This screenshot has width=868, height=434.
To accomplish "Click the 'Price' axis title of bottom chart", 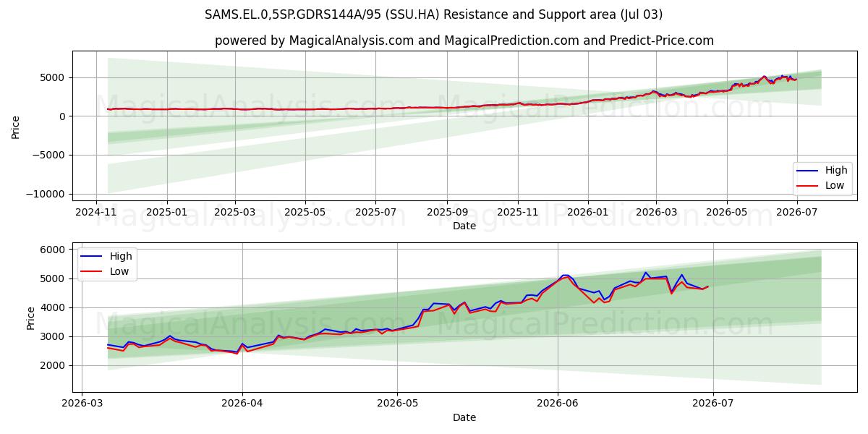I will (31, 318).
